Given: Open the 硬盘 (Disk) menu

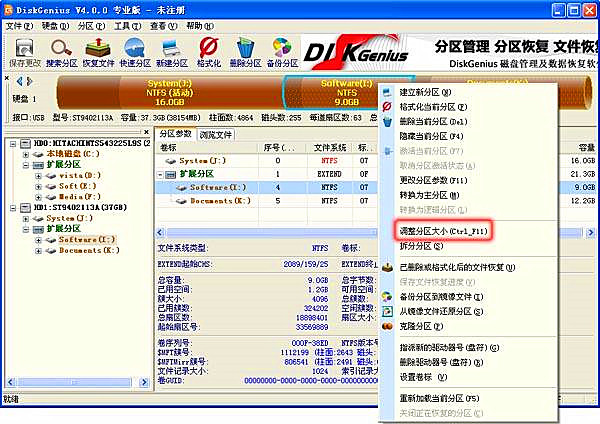Looking at the screenshot, I should click(x=55, y=26).
